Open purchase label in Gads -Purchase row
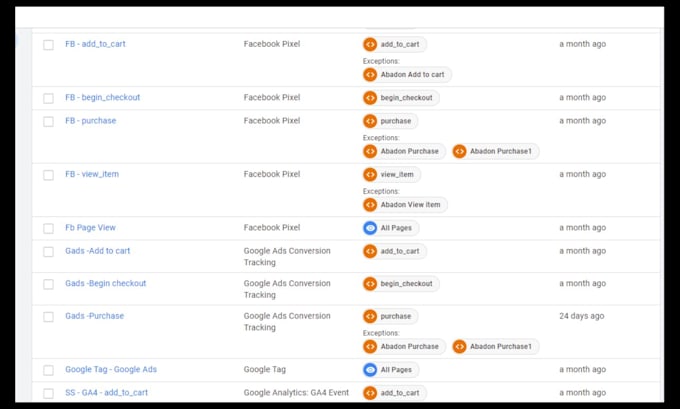The height and width of the screenshot is (409, 680). point(396,316)
